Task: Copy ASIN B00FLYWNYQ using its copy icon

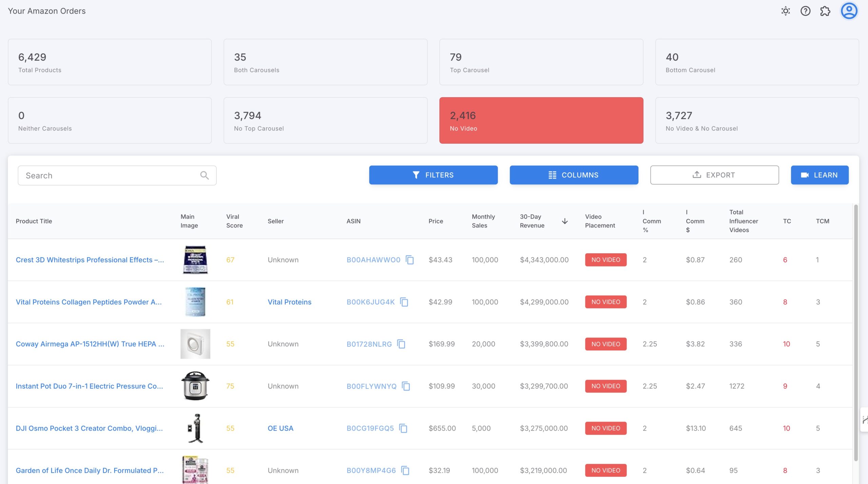Action: click(x=406, y=386)
